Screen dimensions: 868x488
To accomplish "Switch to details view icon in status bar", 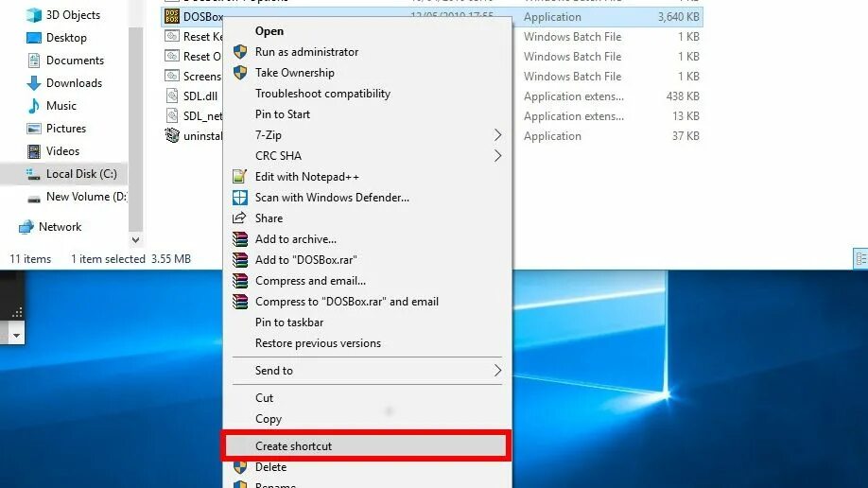I will coord(860,259).
